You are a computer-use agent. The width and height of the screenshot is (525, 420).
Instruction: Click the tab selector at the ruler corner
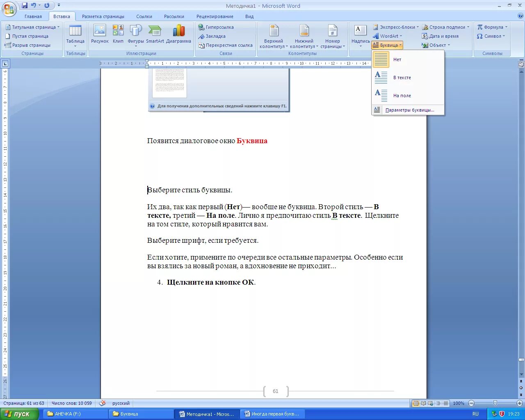tap(5, 64)
